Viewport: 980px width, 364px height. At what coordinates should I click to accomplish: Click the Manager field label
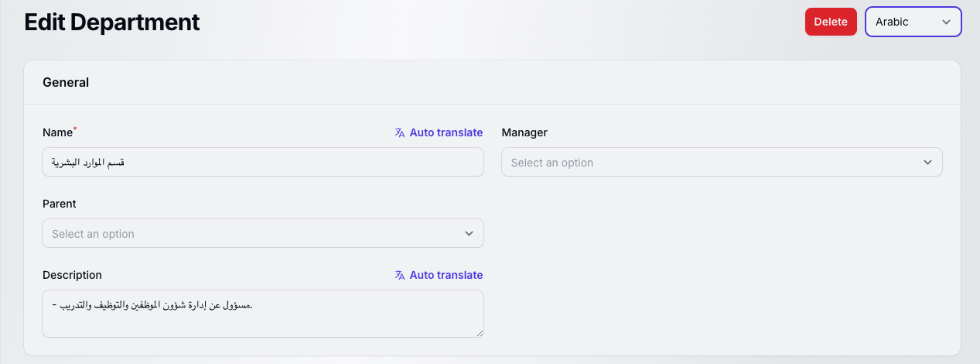click(524, 132)
